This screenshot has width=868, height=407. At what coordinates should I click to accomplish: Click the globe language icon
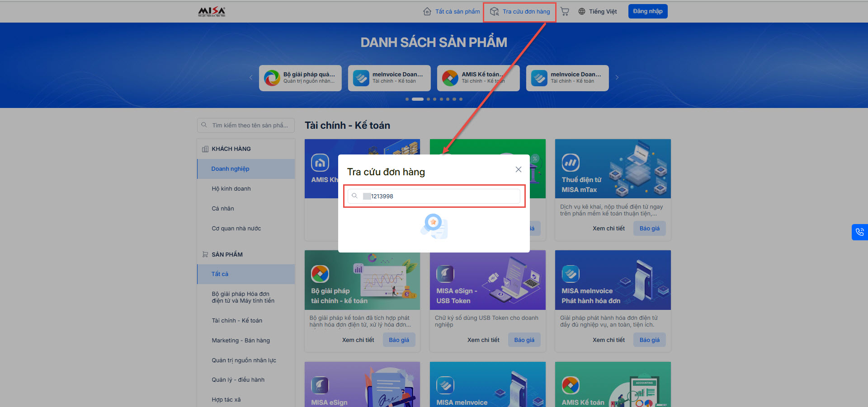click(582, 11)
